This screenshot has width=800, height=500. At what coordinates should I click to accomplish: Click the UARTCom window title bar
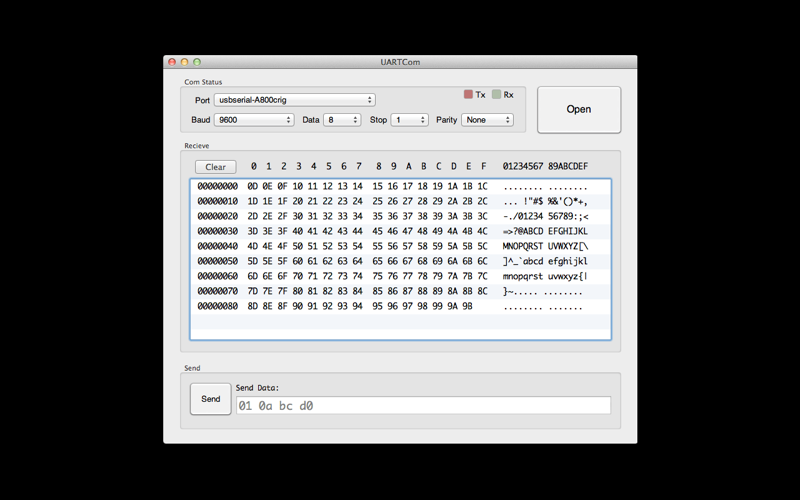coord(400,62)
